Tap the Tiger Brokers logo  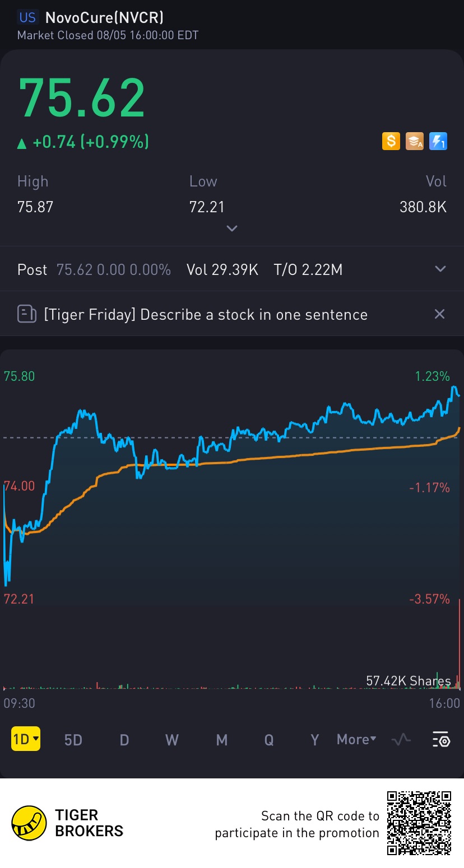pyautogui.click(x=29, y=823)
